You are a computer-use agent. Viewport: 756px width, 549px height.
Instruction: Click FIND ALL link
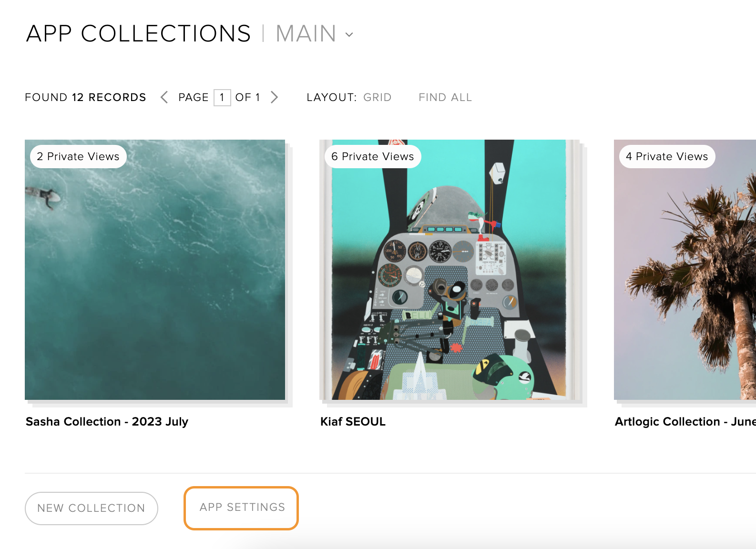(445, 97)
